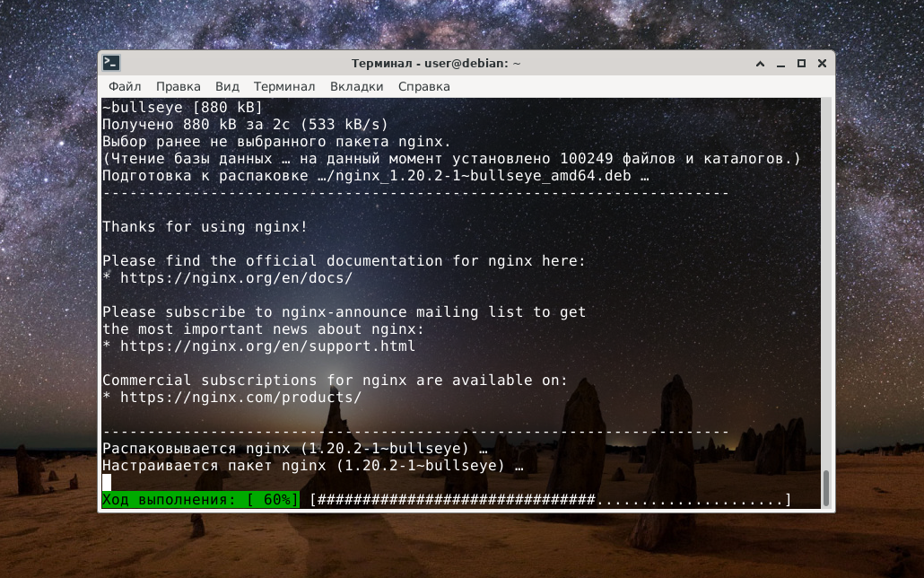Click the 'Терминал - user@debian: ~' window title

pos(436,63)
